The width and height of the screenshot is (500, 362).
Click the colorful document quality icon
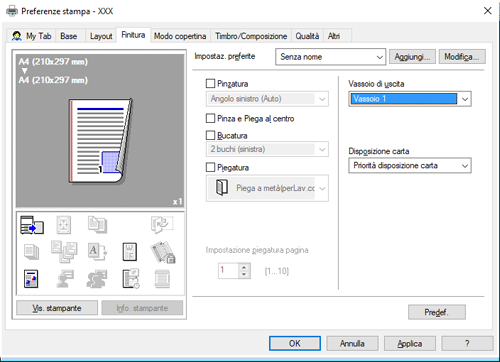tap(31, 279)
